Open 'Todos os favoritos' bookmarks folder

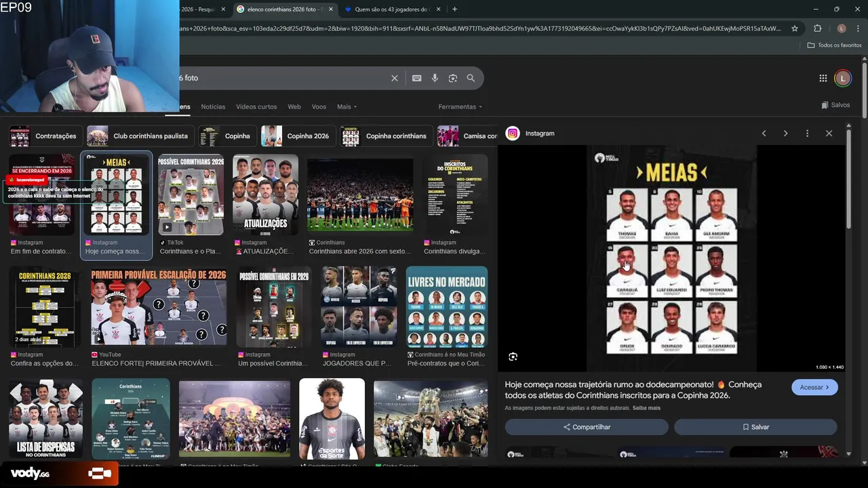[x=834, y=45]
